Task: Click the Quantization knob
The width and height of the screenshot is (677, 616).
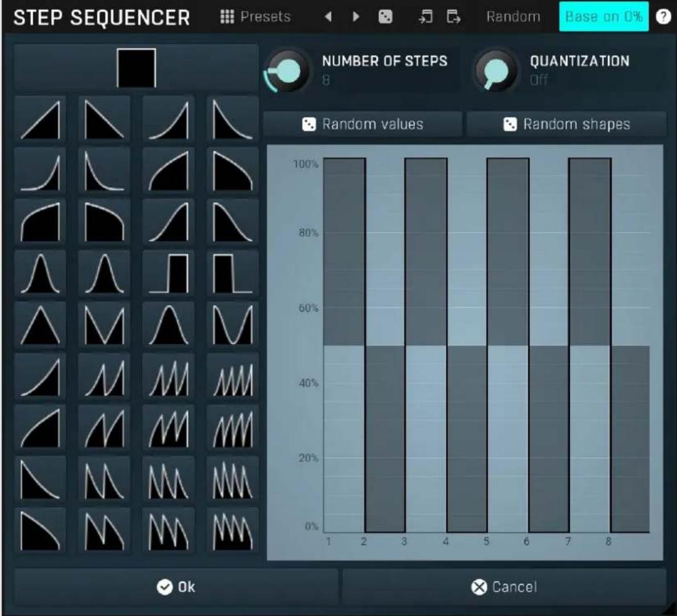Action: tap(495, 70)
